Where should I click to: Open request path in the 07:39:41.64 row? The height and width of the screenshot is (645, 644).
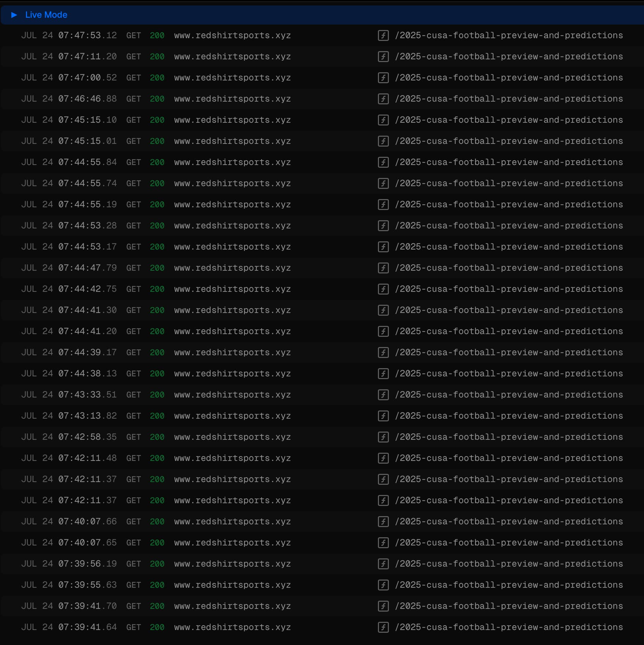coord(509,627)
